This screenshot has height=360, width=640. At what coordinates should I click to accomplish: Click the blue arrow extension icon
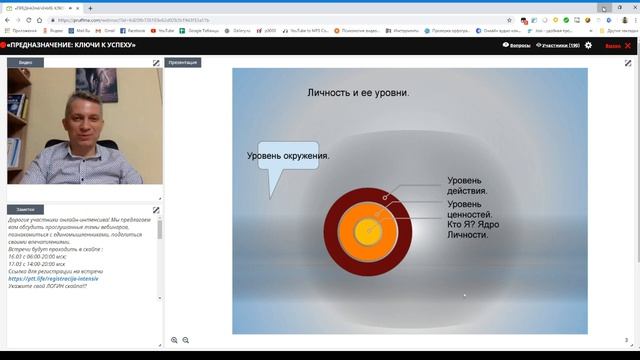pos(609,20)
